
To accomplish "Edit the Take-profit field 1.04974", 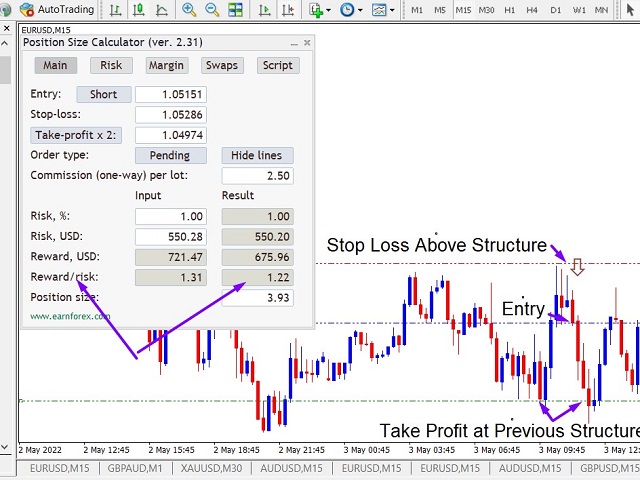I will tap(171, 135).
